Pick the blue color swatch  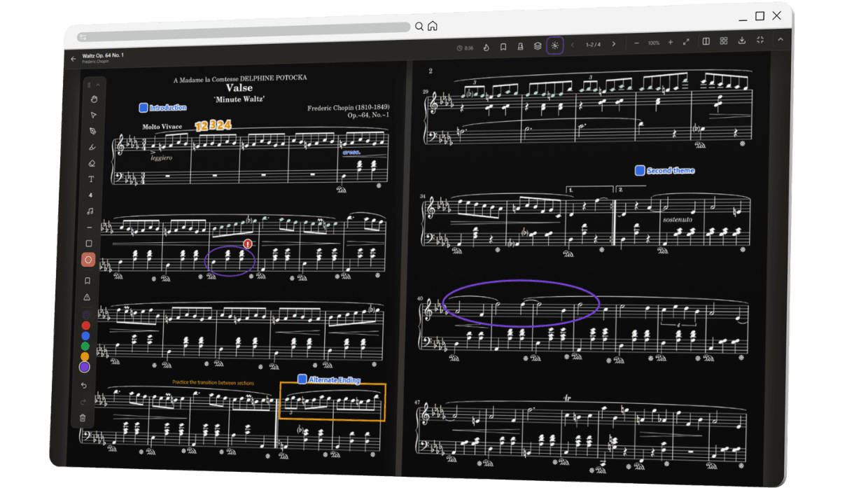[85, 336]
